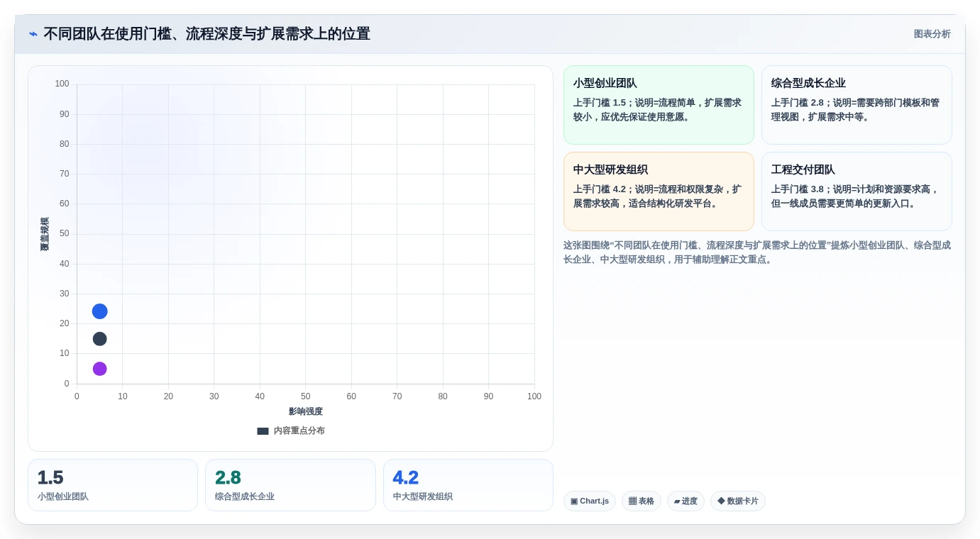Click the Chart.js tag chip
The width and height of the screenshot is (980, 539).
(589, 501)
